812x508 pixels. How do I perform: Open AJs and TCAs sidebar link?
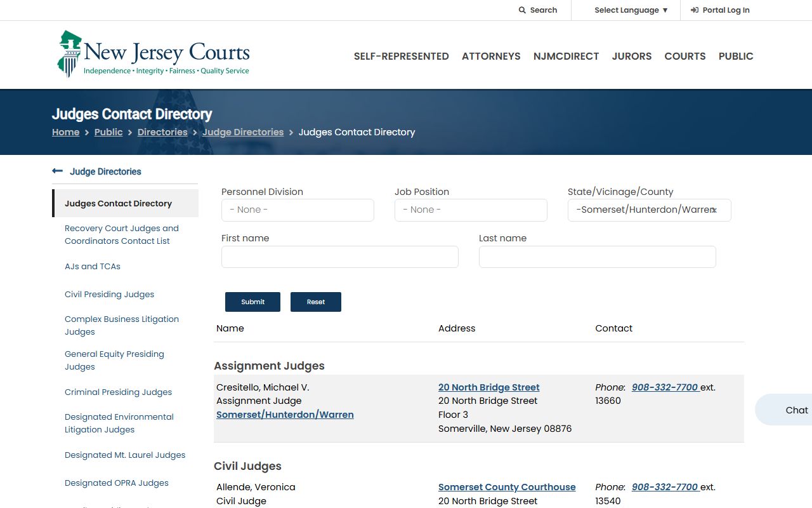click(x=93, y=266)
